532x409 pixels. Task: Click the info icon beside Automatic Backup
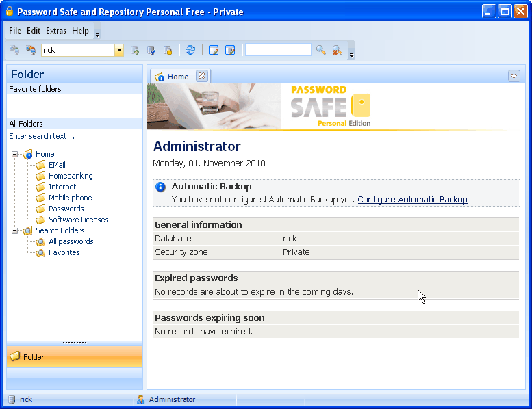pos(160,187)
